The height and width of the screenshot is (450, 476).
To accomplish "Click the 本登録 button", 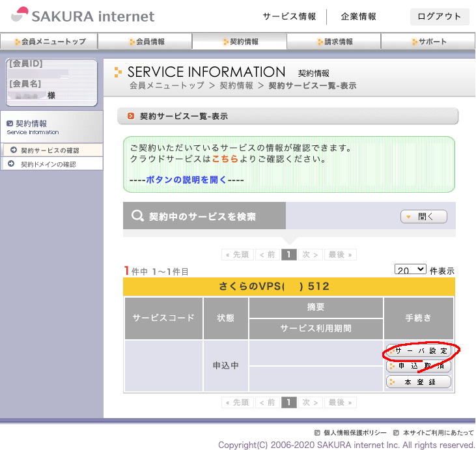I will [419, 382].
